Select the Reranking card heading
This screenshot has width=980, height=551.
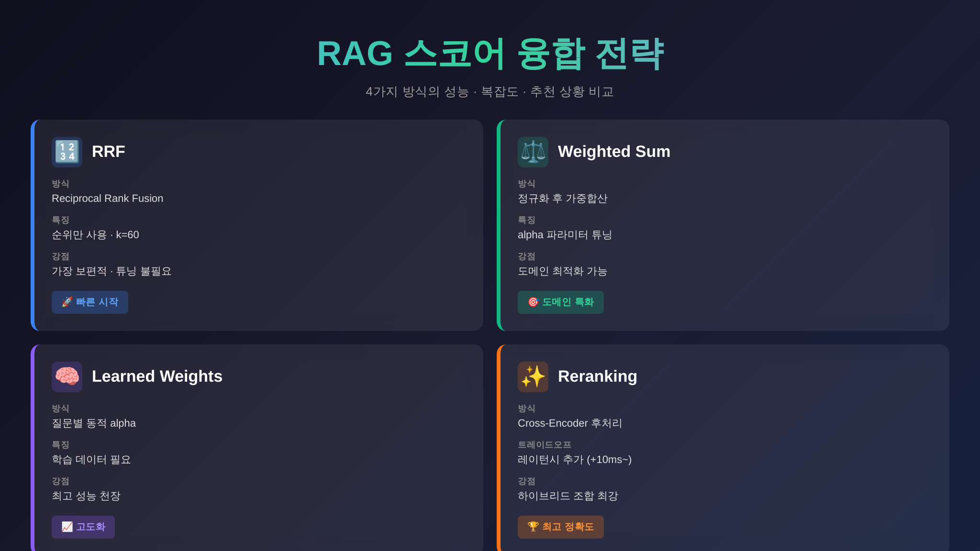(x=597, y=376)
